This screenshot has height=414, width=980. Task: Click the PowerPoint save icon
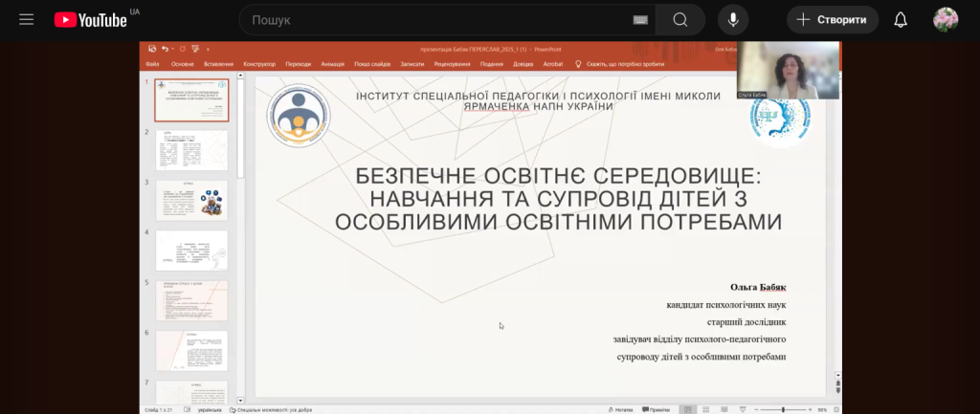pos(151,48)
